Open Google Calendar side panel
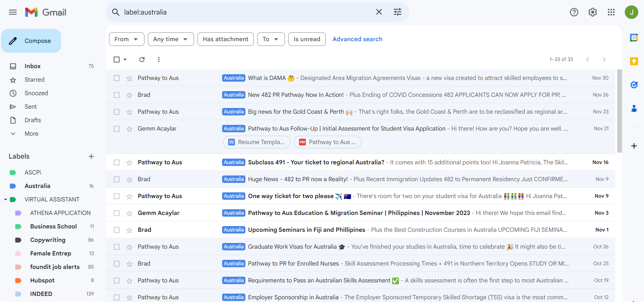This screenshot has width=644, height=302. point(634,38)
